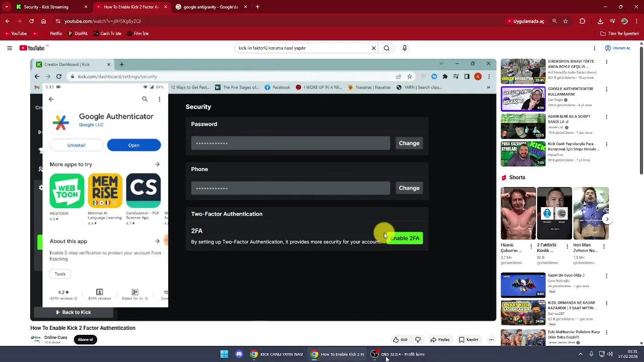Open the Online Cues channel avatar
Viewport: 644px width, 362px height.
(x=36, y=339)
